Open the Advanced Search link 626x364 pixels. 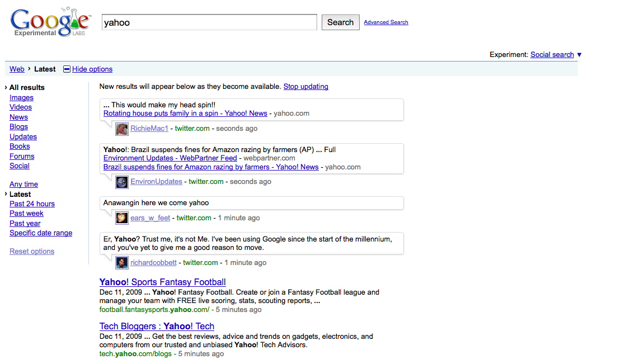tap(385, 22)
